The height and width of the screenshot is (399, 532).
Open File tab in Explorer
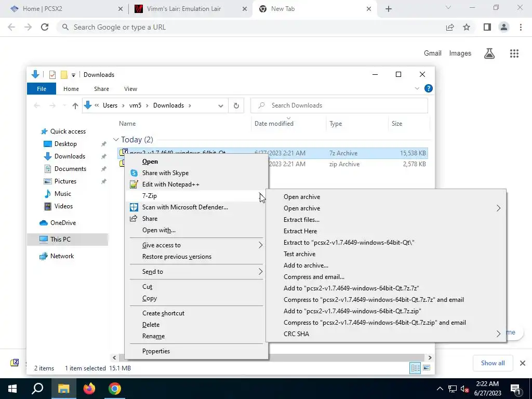[x=42, y=88]
